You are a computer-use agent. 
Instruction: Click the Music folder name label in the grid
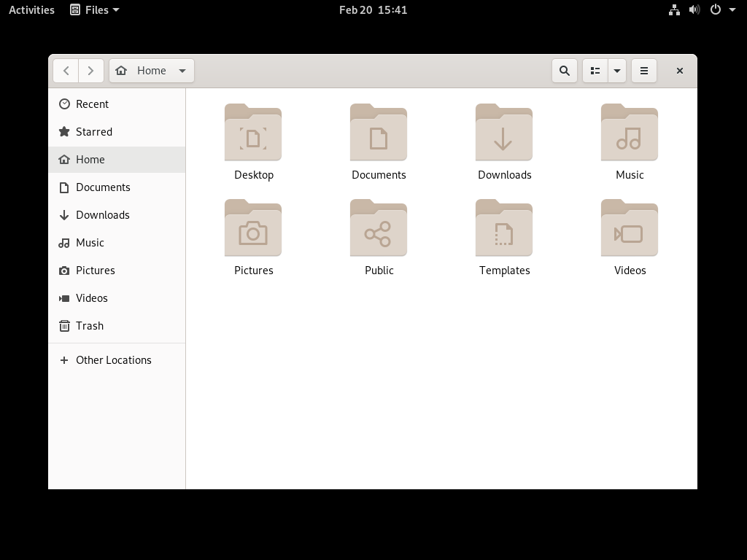point(630,175)
